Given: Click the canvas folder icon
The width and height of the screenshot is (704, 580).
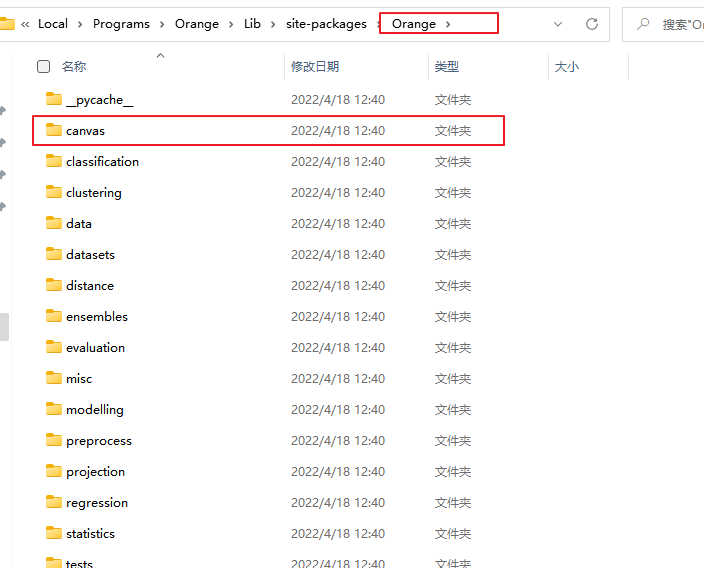Looking at the screenshot, I should [53, 130].
